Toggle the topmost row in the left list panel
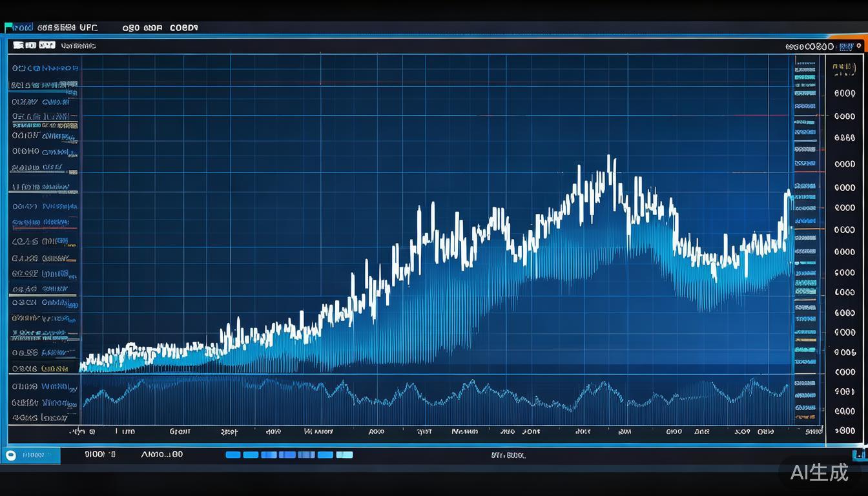Viewport: 868px width, 496px height. [44, 68]
